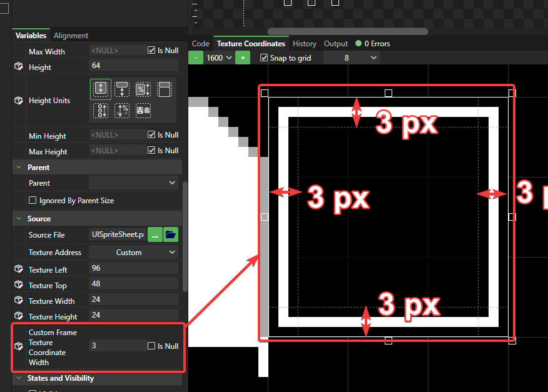Click the green zoom-in plus button
This screenshot has height=392, width=548.
tap(243, 58)
